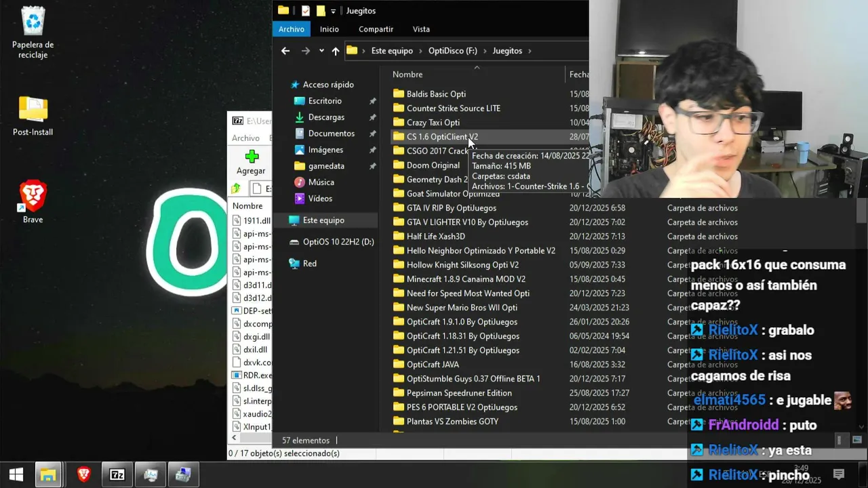Click the OptiOS 10 22H2 (D:) drive icon
Image resolution: width=868 pixels, height=488 pixels.
coord(294,242)
